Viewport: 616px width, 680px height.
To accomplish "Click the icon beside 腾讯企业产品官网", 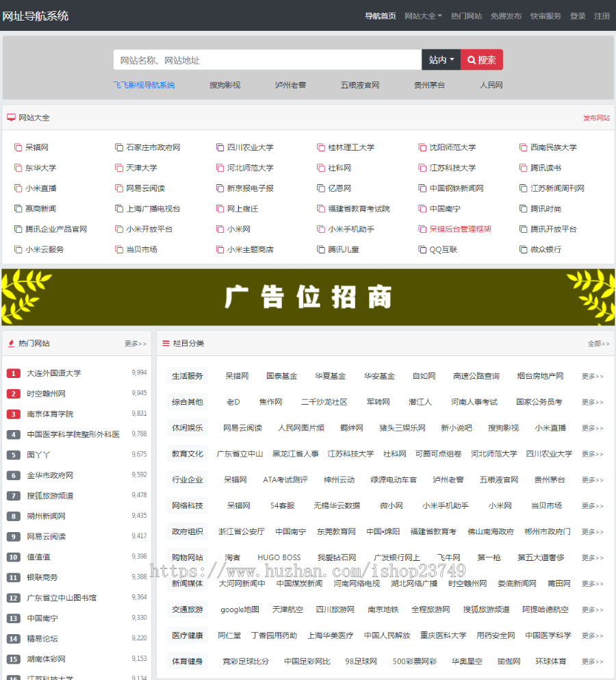I will (x=18, y=229).
